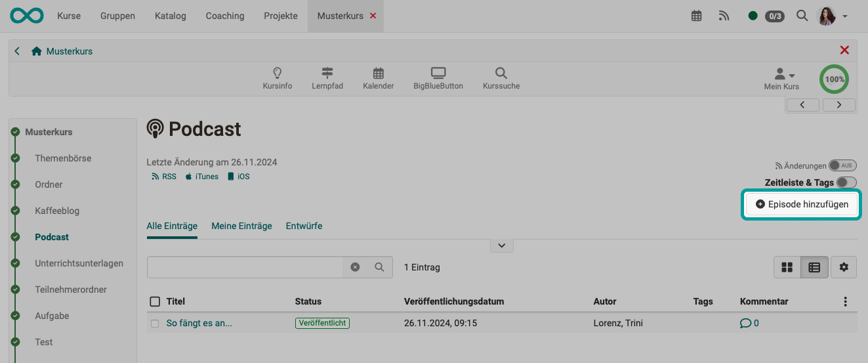868x363 pixels.
Task: Switch to the Meine Einträge tab
Action: [x=241, y=226]
